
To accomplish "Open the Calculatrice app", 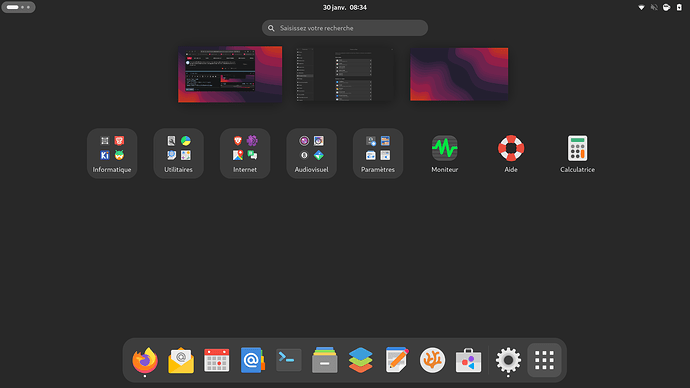I will click(577, 154).
